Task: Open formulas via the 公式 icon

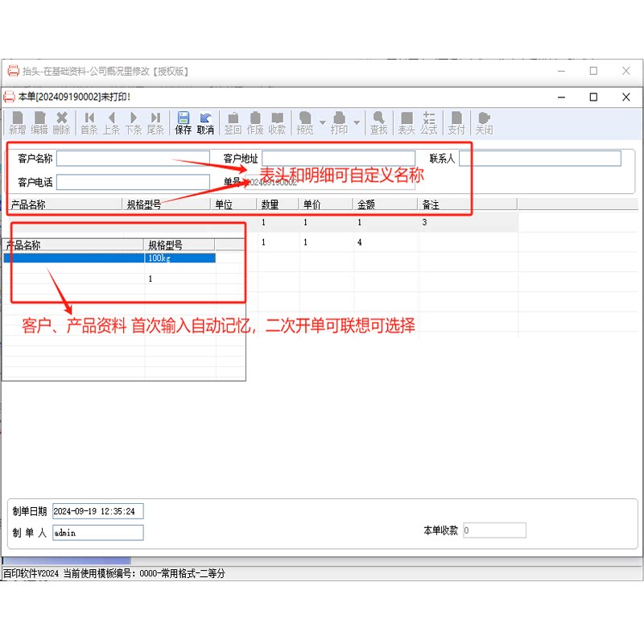Action: (x=429, y=122)
